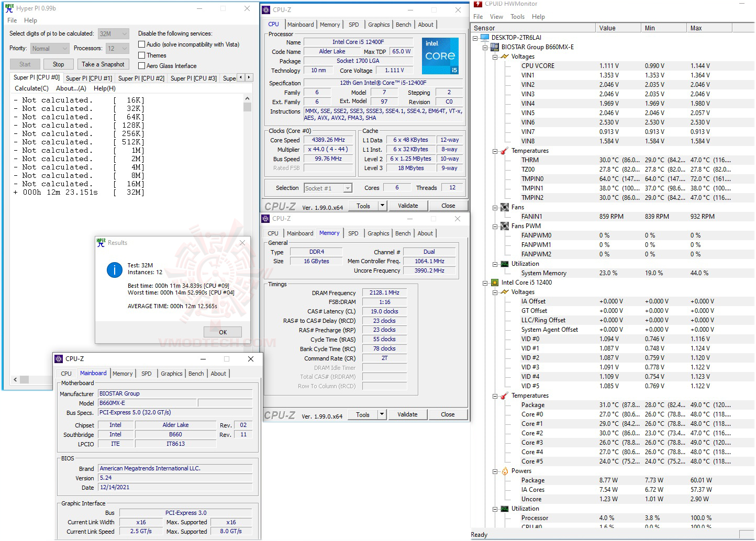
Task: Select the IA Cores power row
Action: pos(613,490)
